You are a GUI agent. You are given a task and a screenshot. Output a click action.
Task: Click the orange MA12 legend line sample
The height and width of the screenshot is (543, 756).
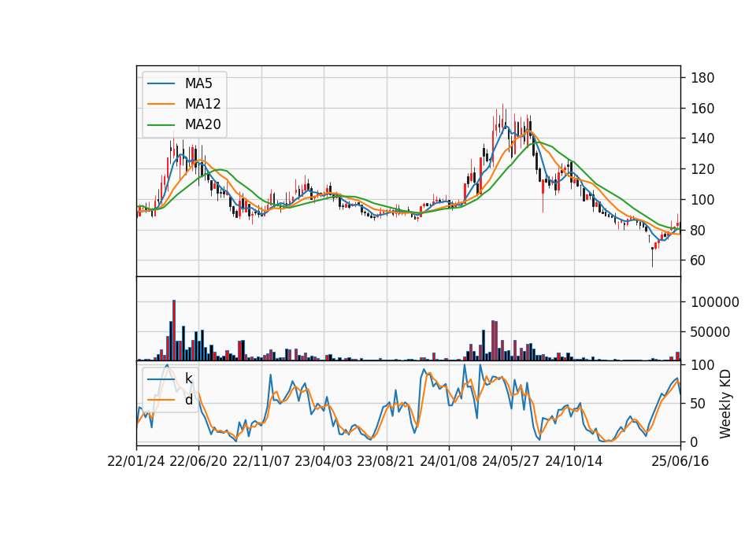[161, 104]
